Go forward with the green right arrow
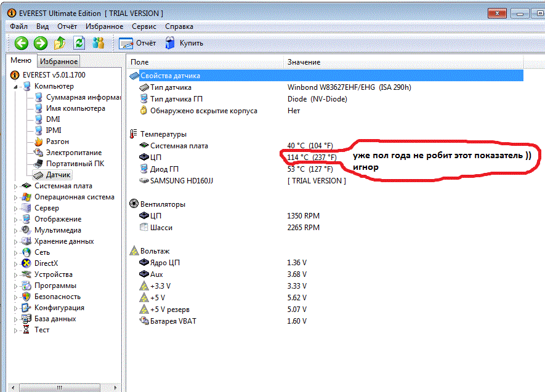Viewport: 545px width, 392px height. pyautogui.click(x=41, y=44)
